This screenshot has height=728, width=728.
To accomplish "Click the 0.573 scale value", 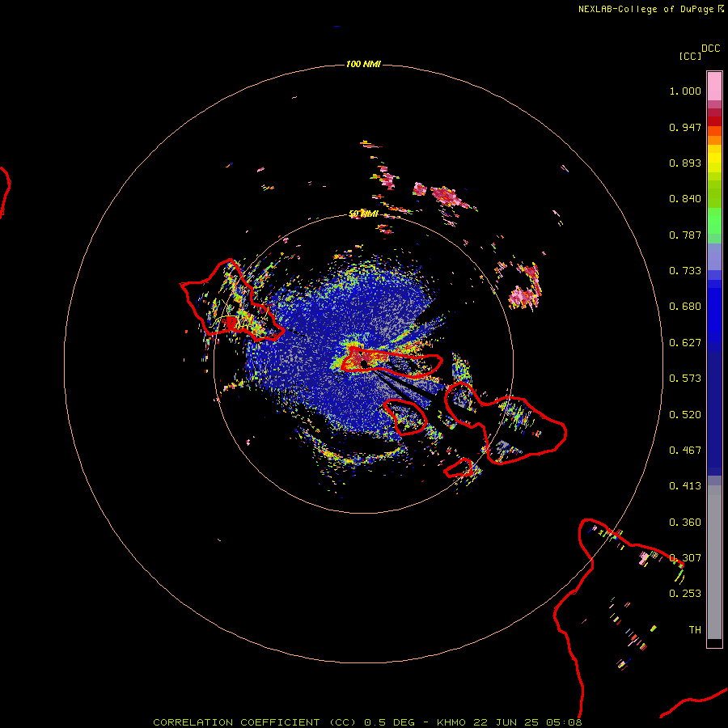I will point(685,379).
